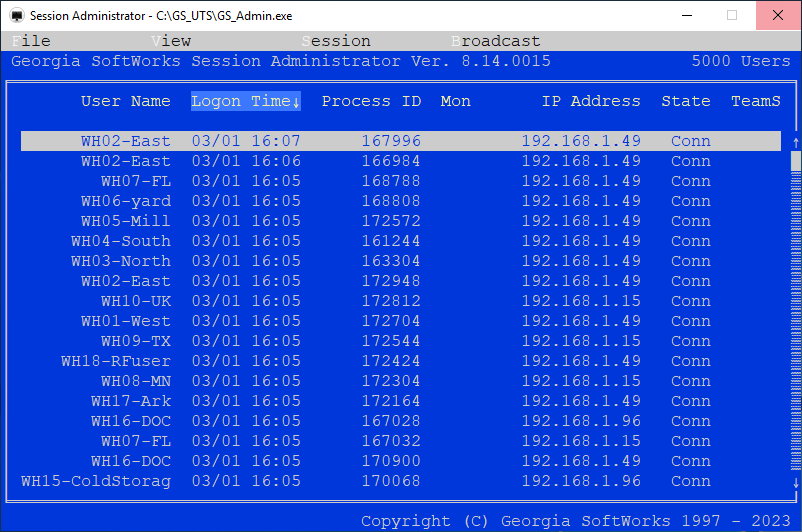The image size is (802, 532).
Task: Click the scrollbar up arrow
Action: 796,142
